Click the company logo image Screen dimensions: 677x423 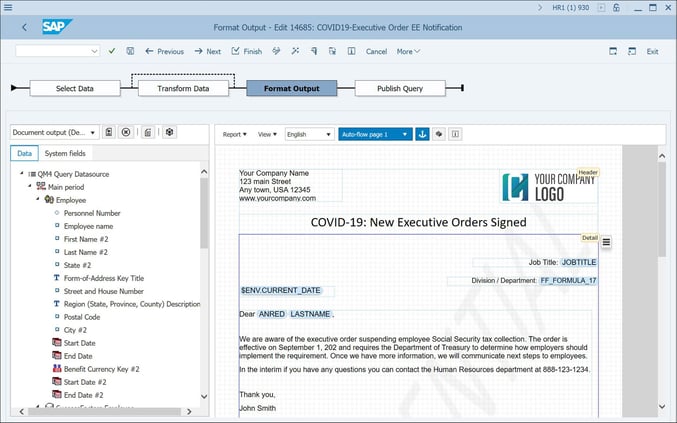point(548,187)
